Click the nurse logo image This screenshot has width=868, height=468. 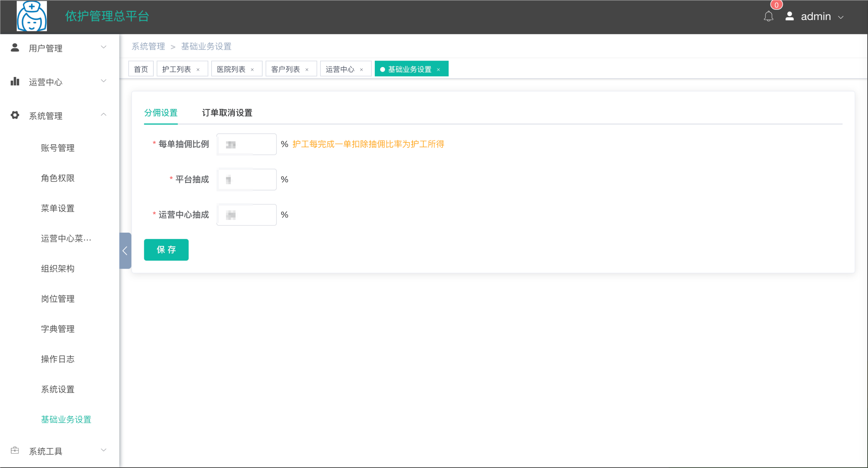point(32,16)
